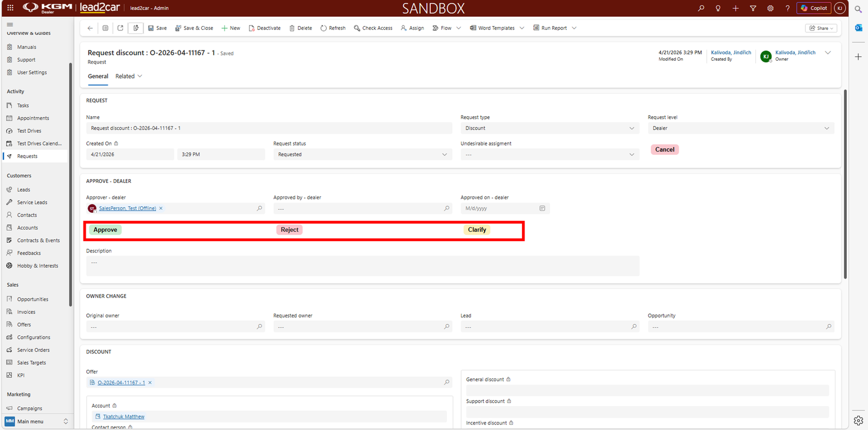868x430 pixels.
Task: Open the settings gear in the header
Action: (770, 8)
